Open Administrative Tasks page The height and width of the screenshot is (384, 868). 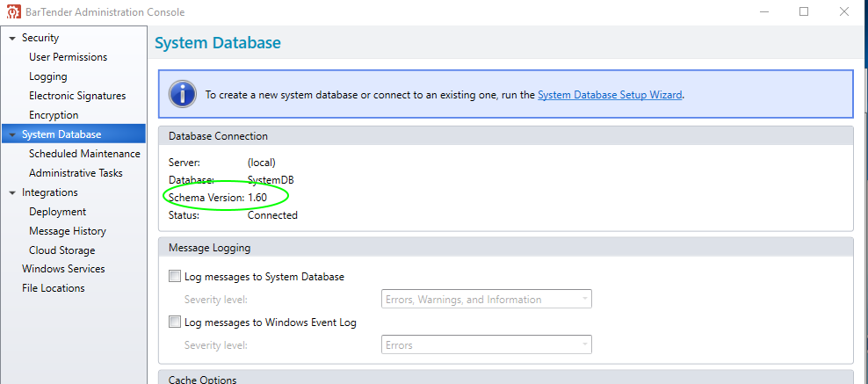pyautogui.click(x=76, y=173)
